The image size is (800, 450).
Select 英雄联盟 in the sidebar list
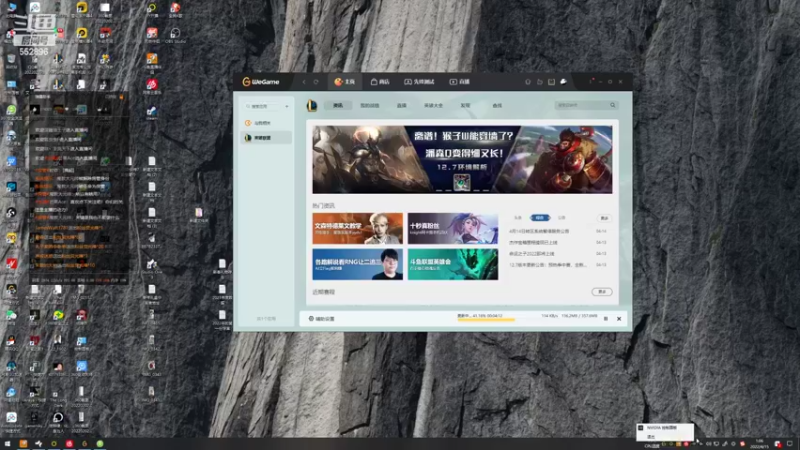[266, 138]
